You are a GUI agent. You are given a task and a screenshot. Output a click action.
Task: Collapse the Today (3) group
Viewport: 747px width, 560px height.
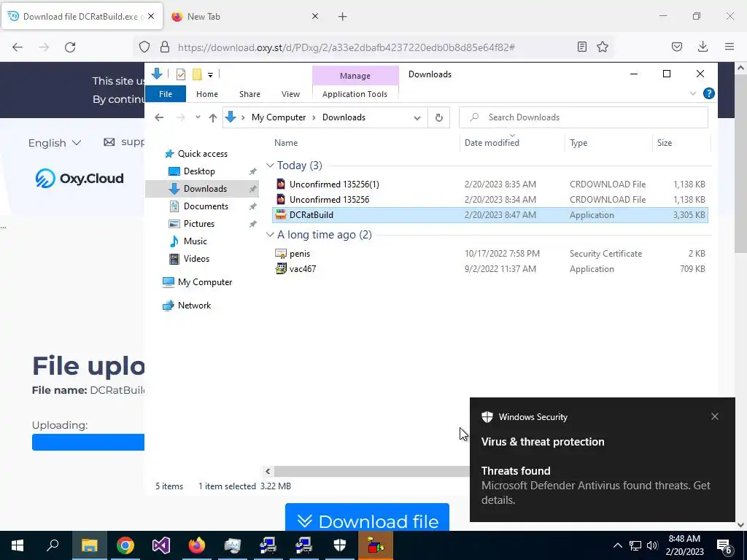270,166
